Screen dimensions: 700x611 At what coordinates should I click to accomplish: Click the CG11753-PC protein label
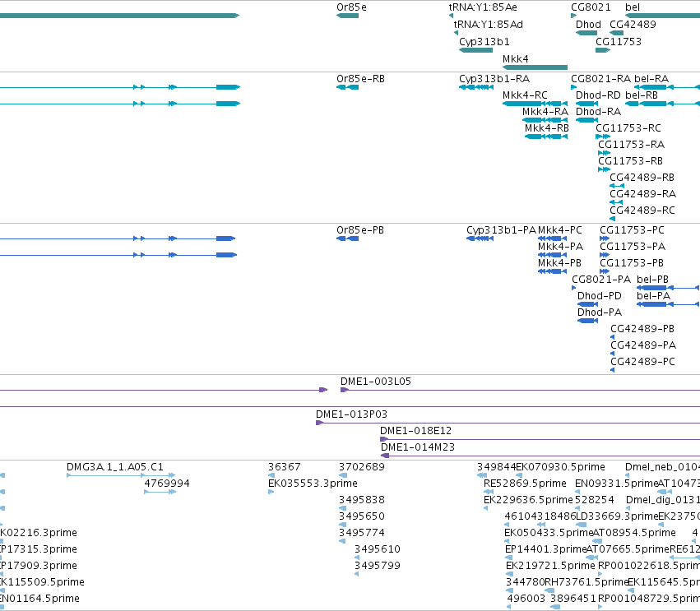click(632, 231)
